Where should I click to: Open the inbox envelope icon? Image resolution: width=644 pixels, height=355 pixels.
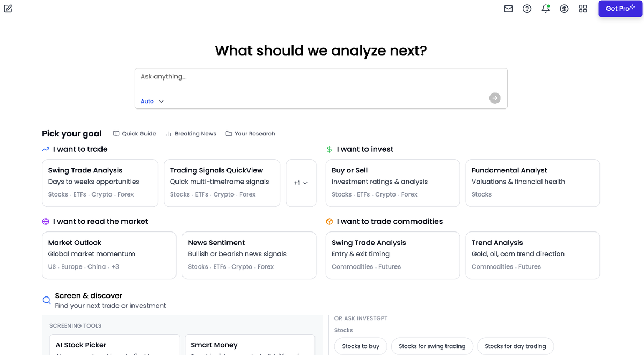(508, 9)
